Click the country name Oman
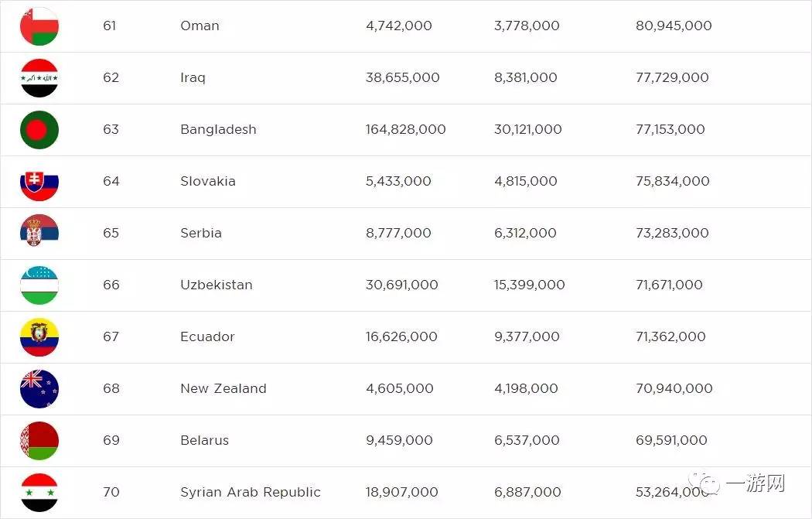The width and height of the screenshot is (812, 519). pyautogui.click(x=200, y=26)
